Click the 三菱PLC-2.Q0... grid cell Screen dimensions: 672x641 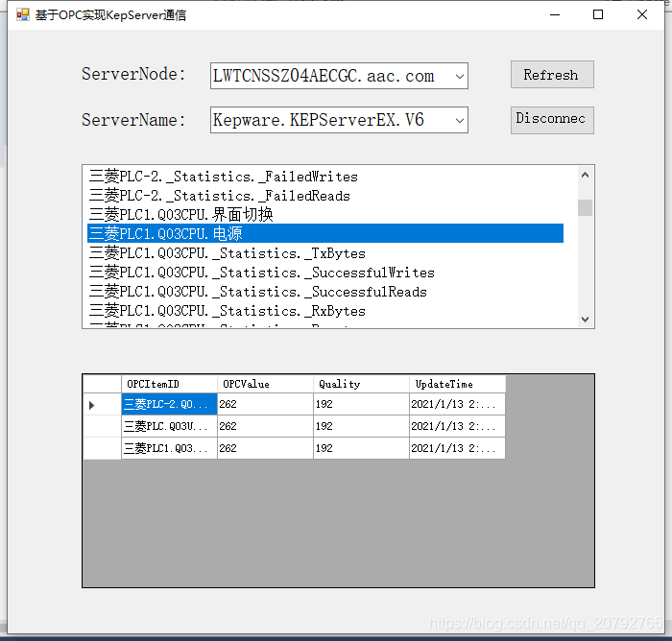(169, 404)
